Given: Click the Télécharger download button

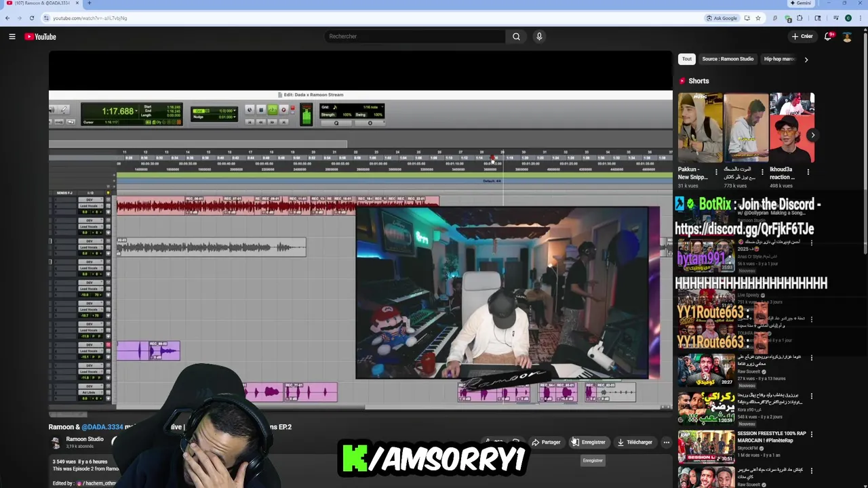Looking at the screenshot, I should click(635, 443).
